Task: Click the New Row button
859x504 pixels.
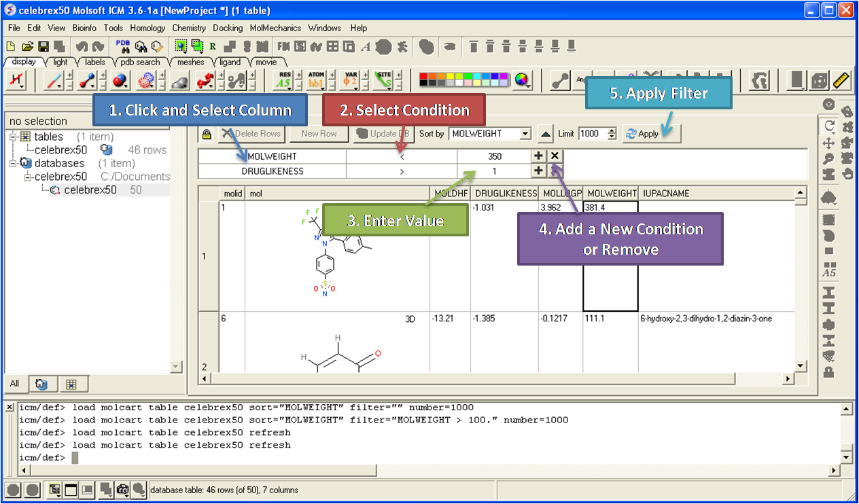Action: click(319, 134)
